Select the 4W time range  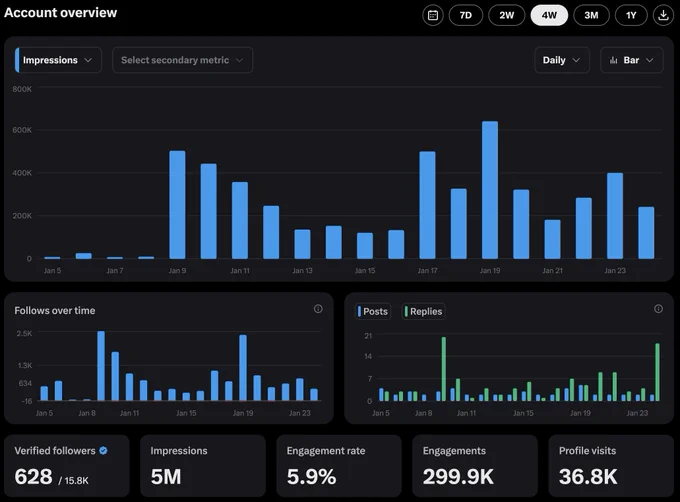549,16
